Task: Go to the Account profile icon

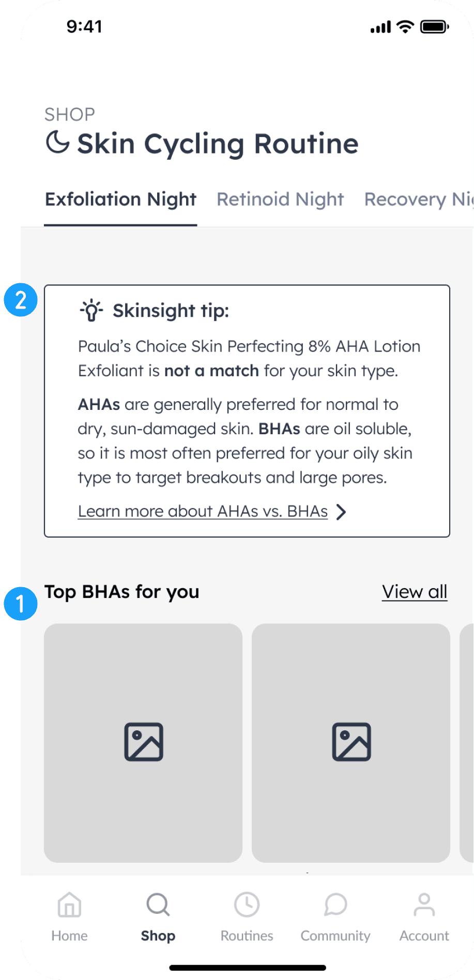Action: (x=424, y=905)
